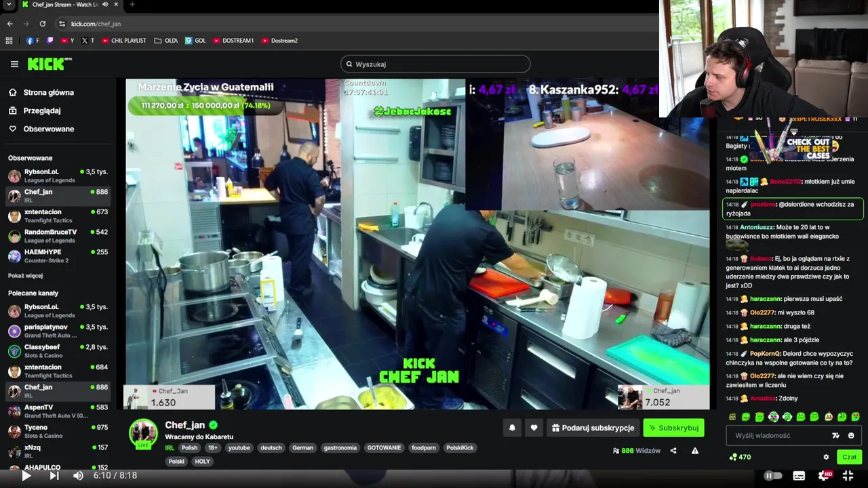Open chat text formatting icon
The width and height of the screenshot is (868, 488).
click(x=836, y=436)
